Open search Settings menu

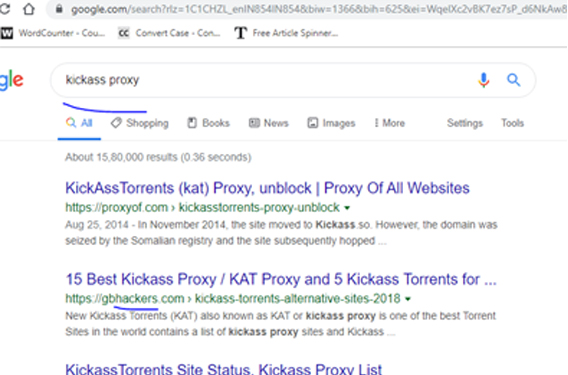point(465,123)
